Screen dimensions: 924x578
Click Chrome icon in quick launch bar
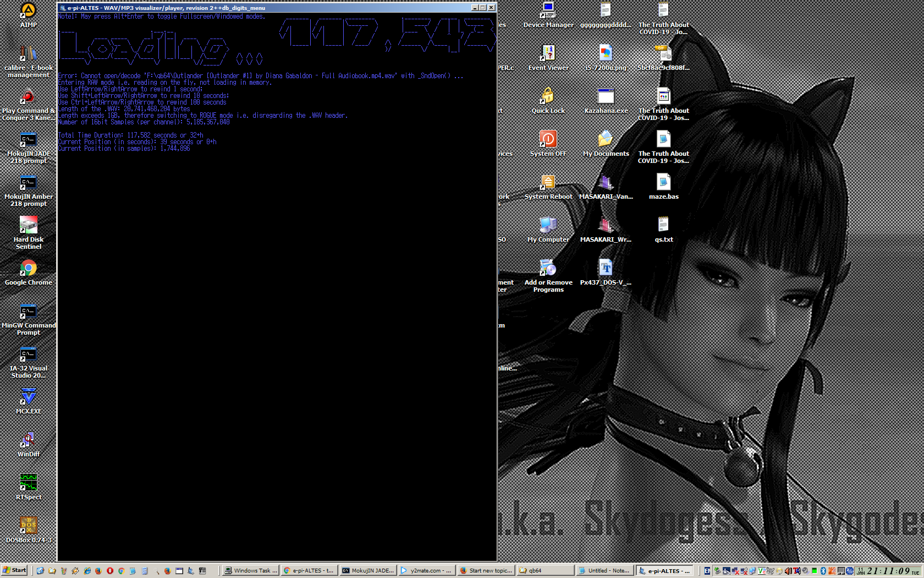tap(122, 571)
